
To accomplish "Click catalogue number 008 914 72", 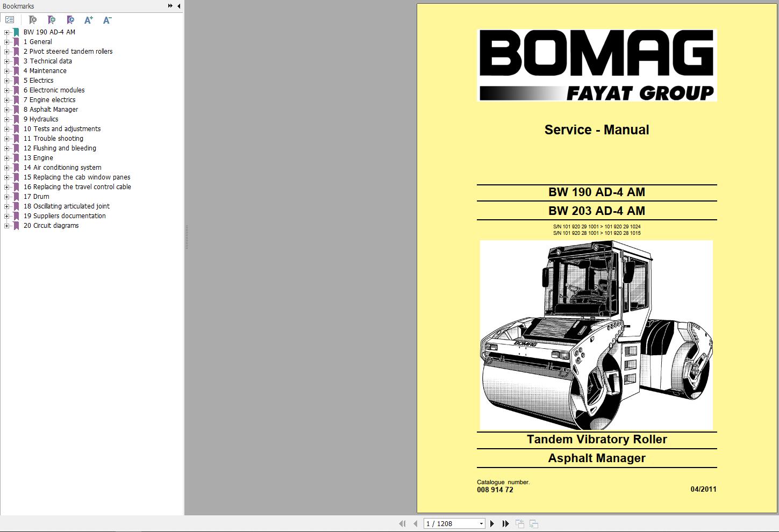I will click(495, 490).
